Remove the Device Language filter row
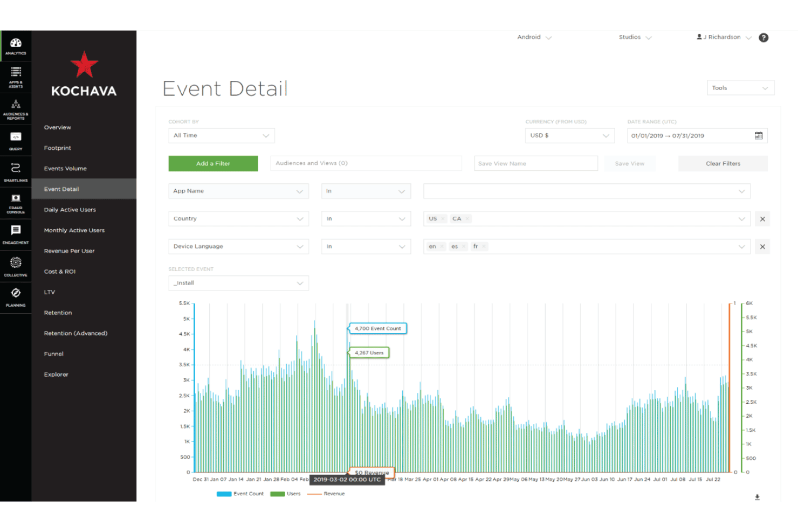798x532 pixels. 762,247
